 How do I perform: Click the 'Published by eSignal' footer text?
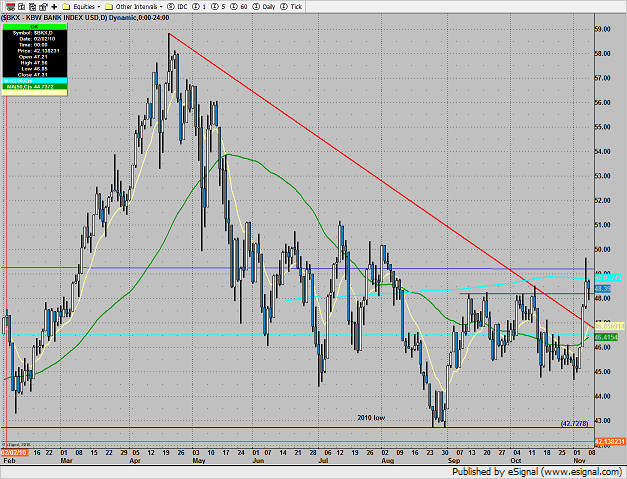click(537, 472)
